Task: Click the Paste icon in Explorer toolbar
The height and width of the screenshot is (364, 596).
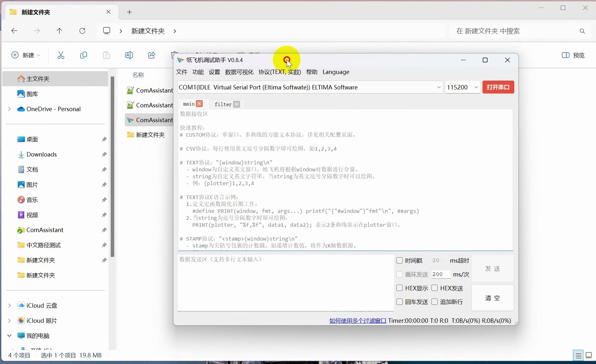Action: pyautogui.click(x=106, y=55)
